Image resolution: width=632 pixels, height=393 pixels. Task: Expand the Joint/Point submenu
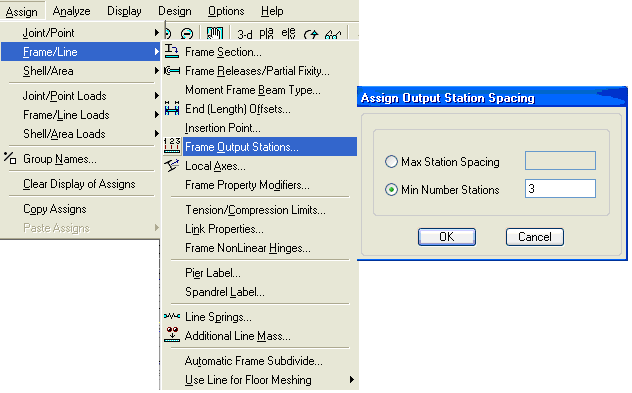[x=81, y=33]
